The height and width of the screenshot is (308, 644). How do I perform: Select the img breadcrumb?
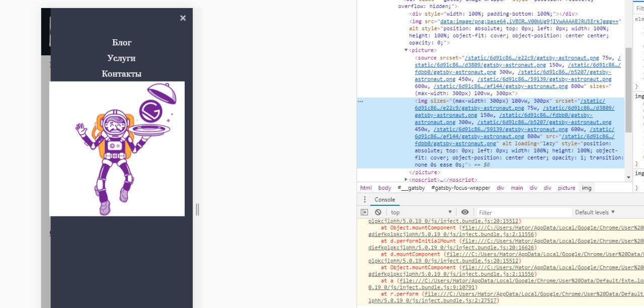click(x=587, y=188)
